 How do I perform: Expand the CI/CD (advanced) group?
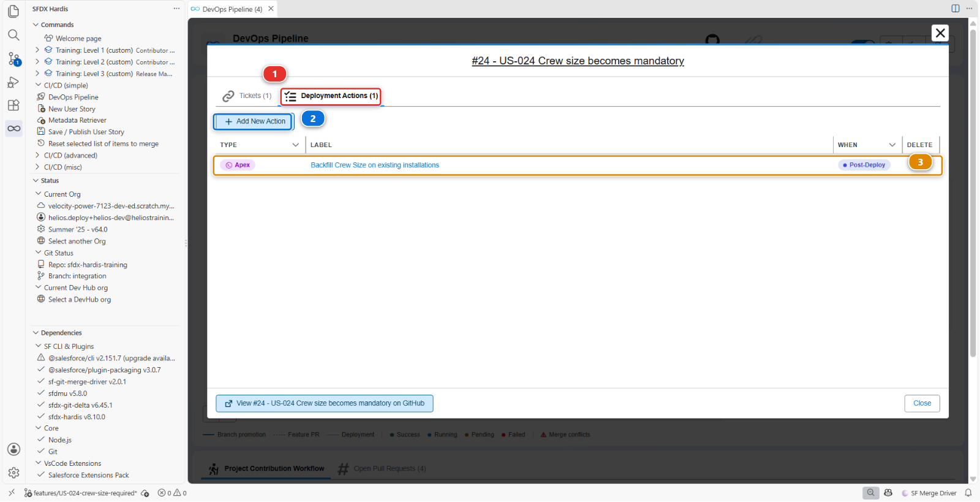click(x=38, y=155)
